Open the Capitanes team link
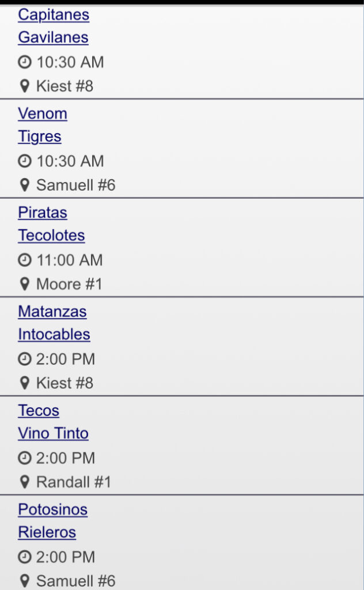Viewport: 364px width, 590px height. [x=54, y=14]
